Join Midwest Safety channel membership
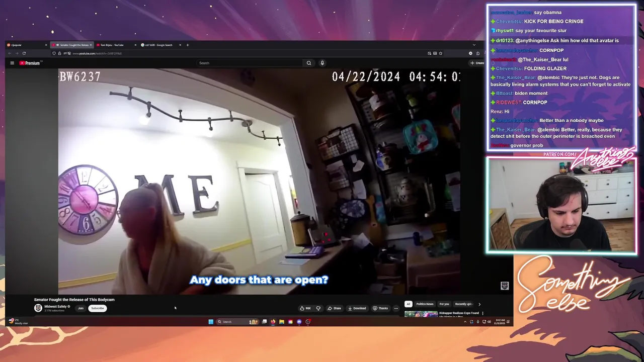 pyautogui.click(x=80, y=308)
